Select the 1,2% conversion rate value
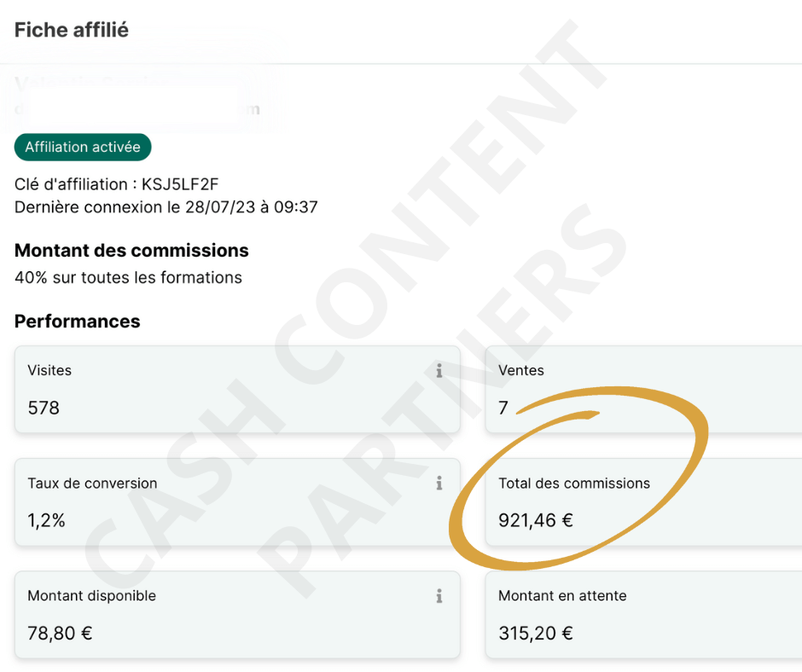802x672 pixels. click(x=46, y=520)
